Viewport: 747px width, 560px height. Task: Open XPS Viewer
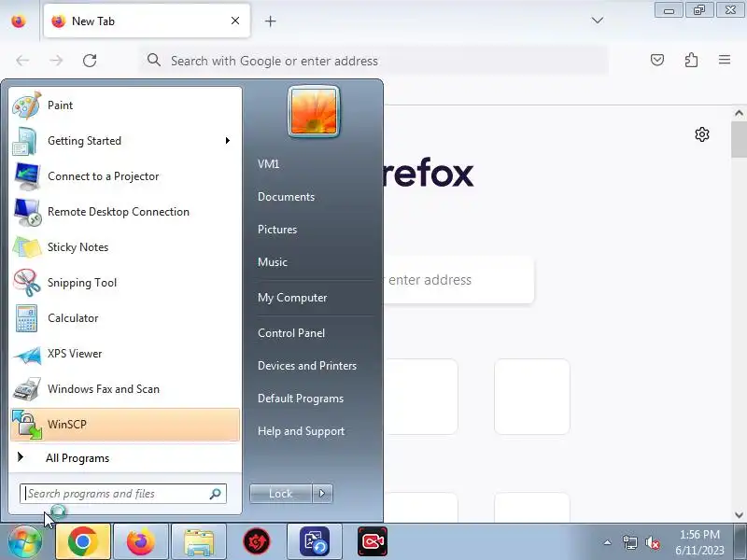click(x=125, y=354)
